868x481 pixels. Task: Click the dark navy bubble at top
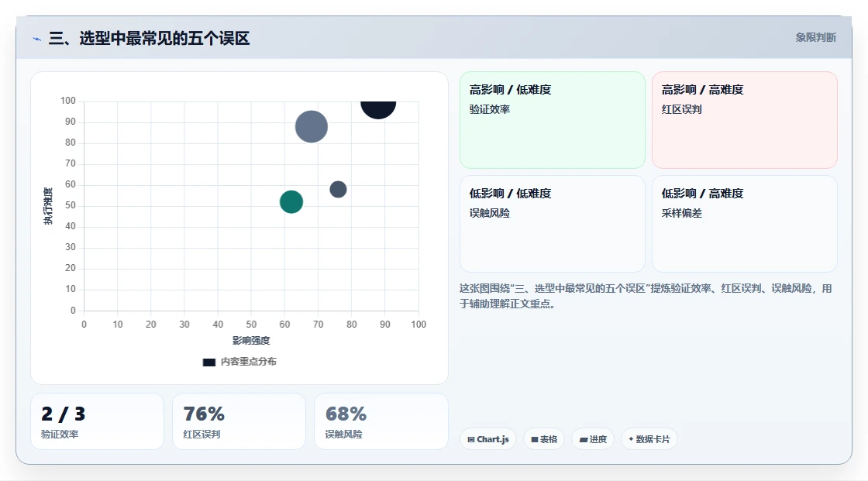coord(378,108)
